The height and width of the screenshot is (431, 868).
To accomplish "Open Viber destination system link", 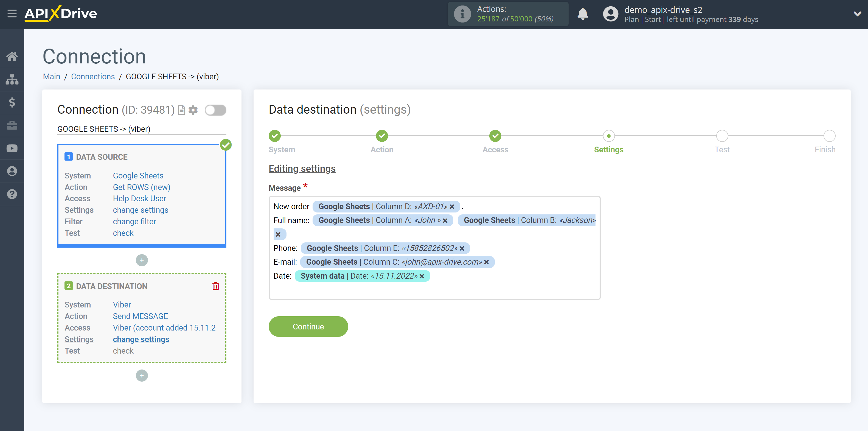I will (122, 305).
